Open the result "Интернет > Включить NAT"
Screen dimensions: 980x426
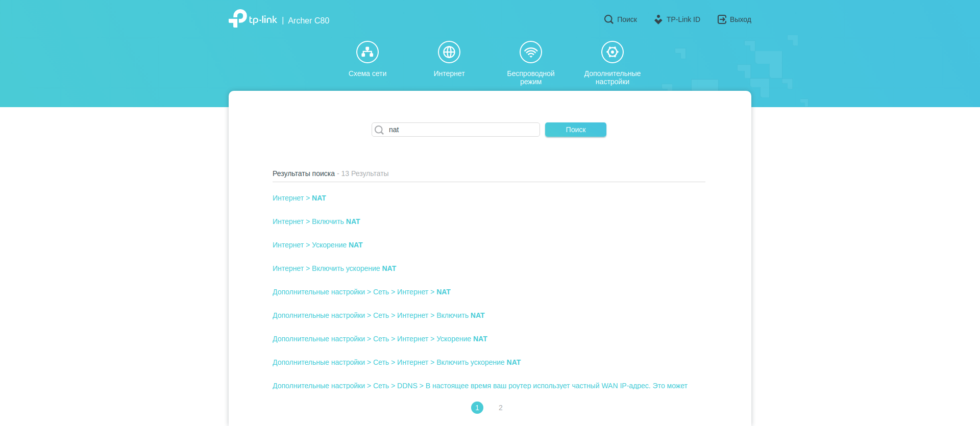pyautogui.click(x=316, y=221)
